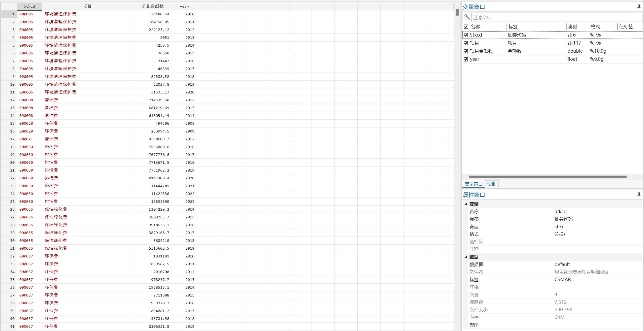Pin the 属性窗口 panel
644x331 pixels.
pyautogui.click(x=639, y=195)
